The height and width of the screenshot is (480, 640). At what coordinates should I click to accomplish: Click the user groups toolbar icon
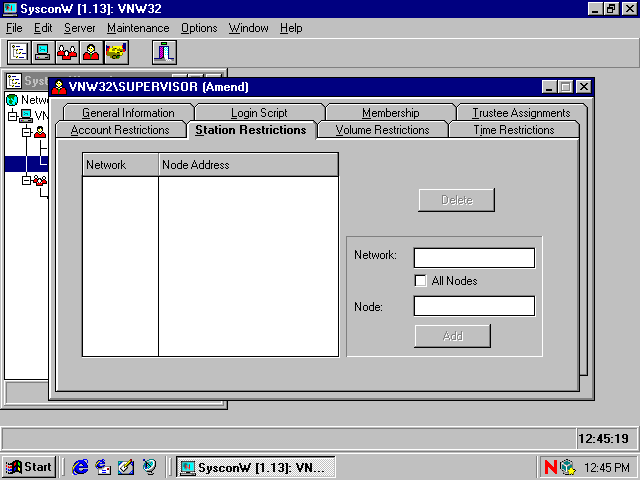[x=67, y=52]
